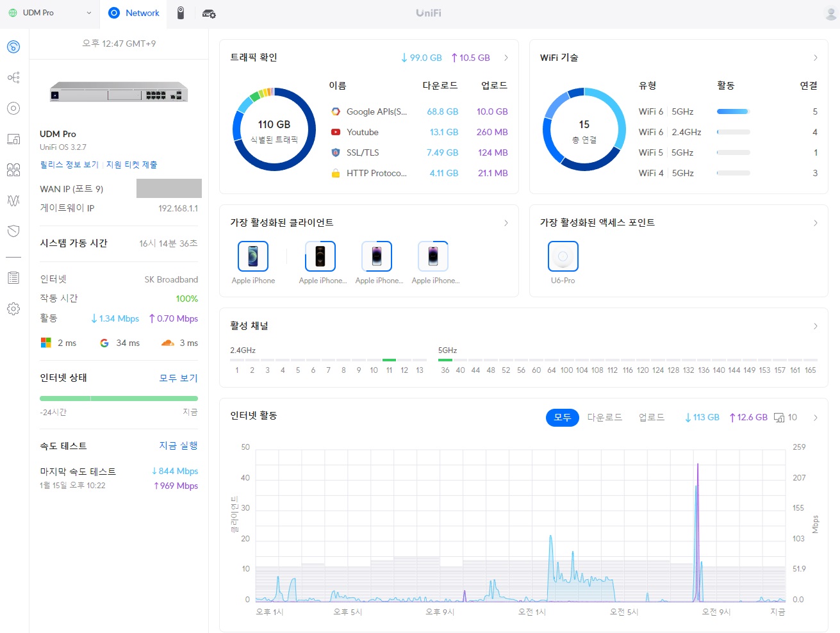The width and height of the screenshot is (840, 633).
Task: Open the U6-Pro access point thumbnail
Action: [x=563, y=256]
